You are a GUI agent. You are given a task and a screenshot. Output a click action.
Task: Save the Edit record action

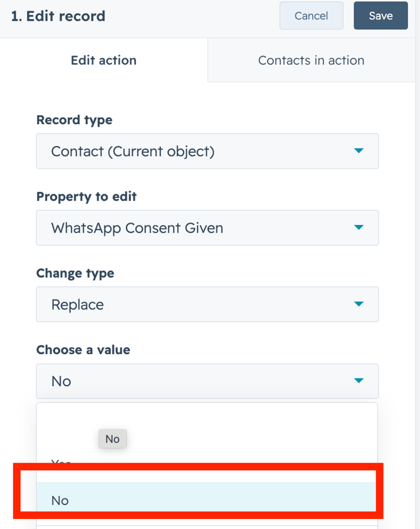click(381, 16)
